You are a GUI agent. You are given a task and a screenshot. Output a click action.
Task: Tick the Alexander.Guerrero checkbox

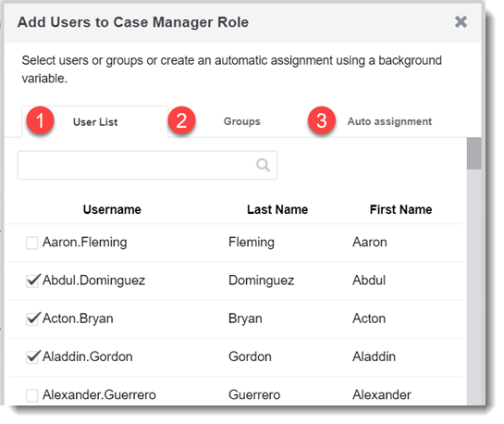32,395
